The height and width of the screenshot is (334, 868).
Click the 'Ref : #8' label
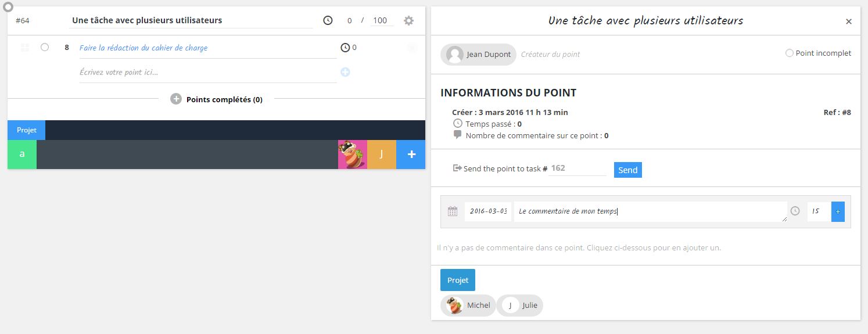point(837,112)
